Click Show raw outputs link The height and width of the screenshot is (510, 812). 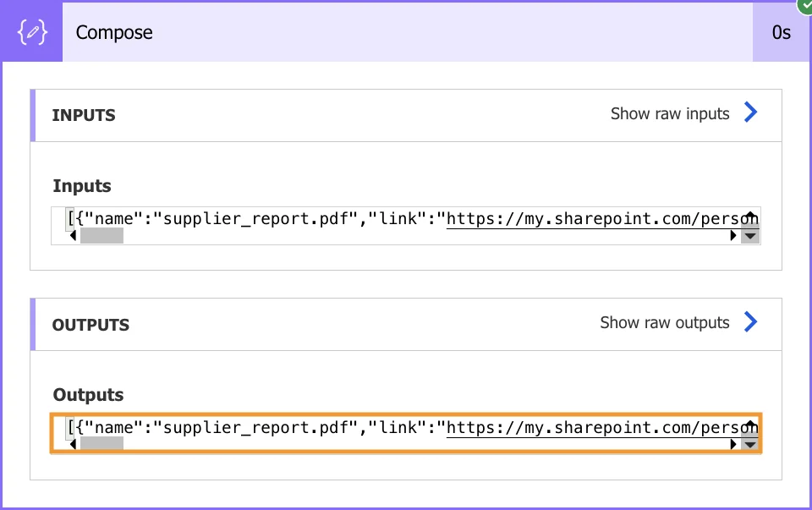[665, 322]
